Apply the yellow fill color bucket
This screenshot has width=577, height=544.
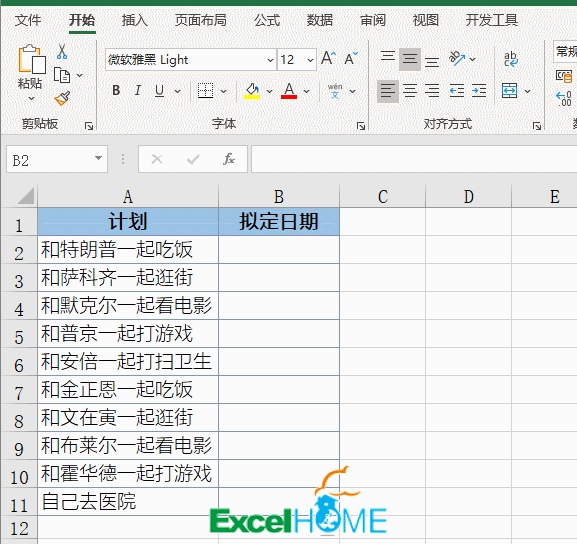click(x=252, y=91)
